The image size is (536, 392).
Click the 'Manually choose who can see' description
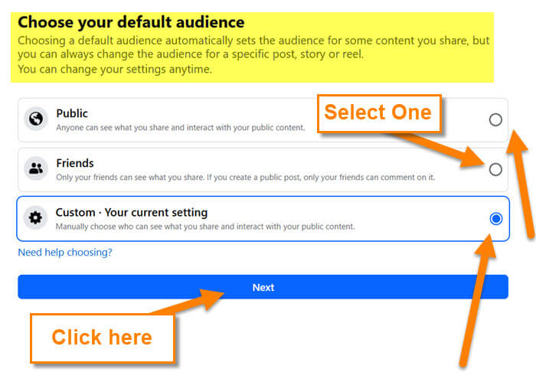coord(205,227)
